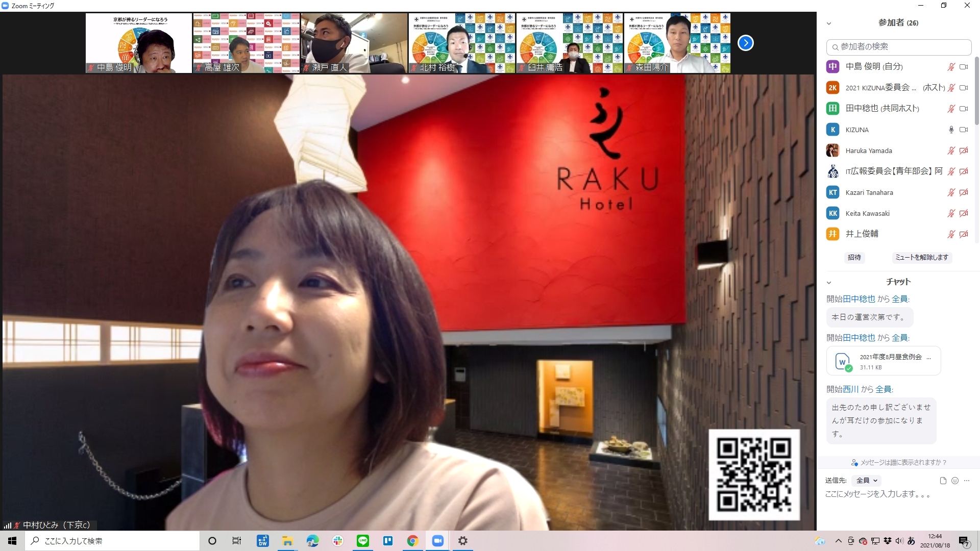Image resolution: width=980 pixels, height=551 pixels.
Task: Open the 送信先 全員 recipient dropdown
Action: (x=867, y=481)
